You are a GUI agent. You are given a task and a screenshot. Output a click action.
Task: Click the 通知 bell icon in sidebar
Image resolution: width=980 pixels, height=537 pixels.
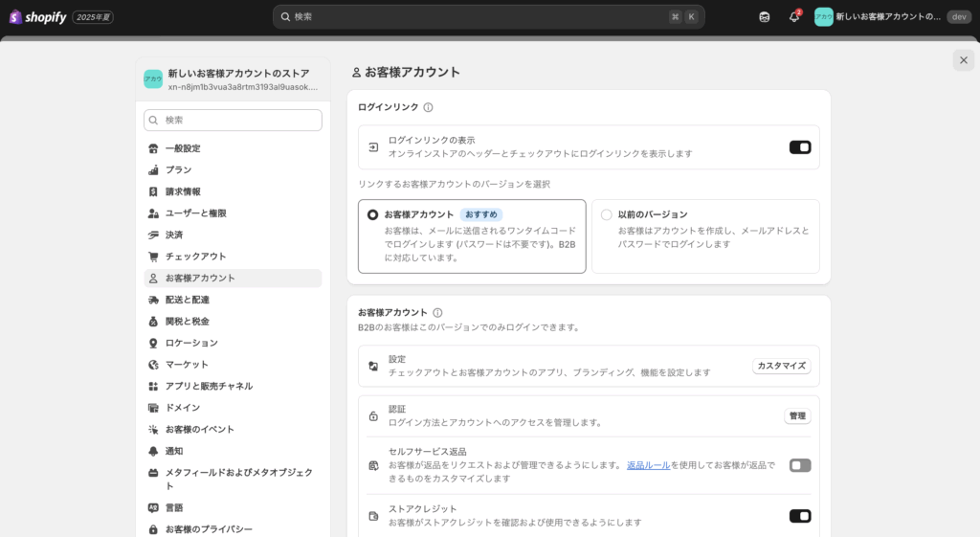coord(153,451)
